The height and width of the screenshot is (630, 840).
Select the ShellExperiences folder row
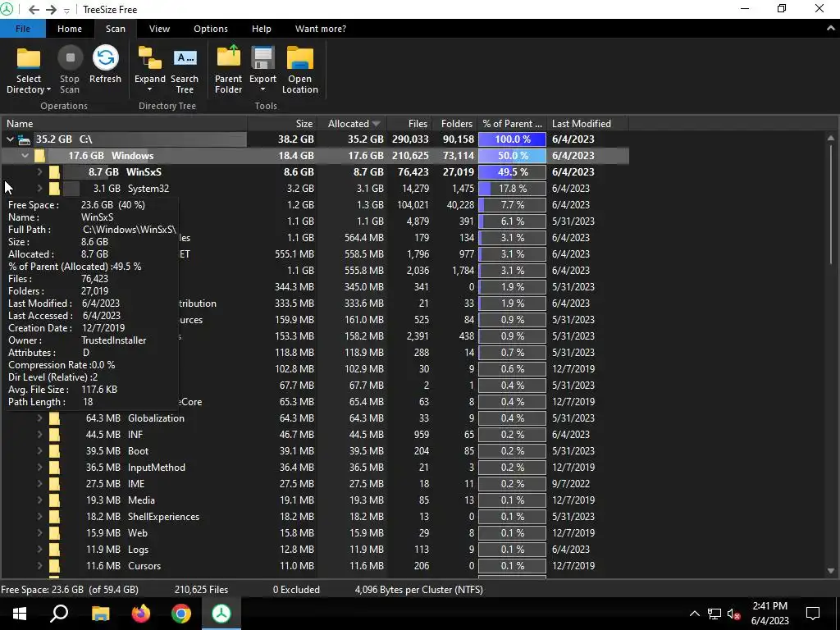click(314, 517)
